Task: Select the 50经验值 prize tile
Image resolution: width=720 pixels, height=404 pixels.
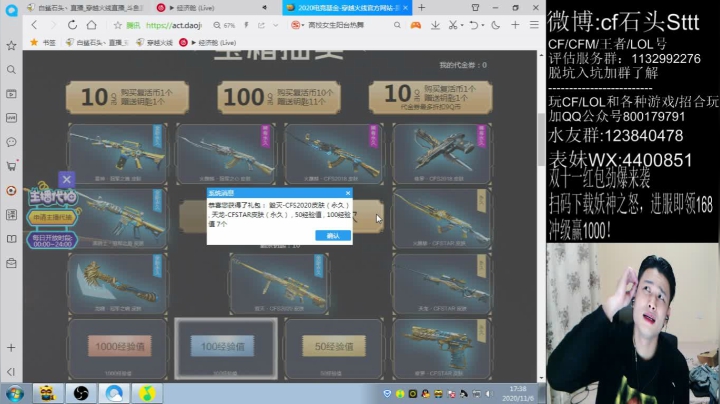Action: point(334,348)
